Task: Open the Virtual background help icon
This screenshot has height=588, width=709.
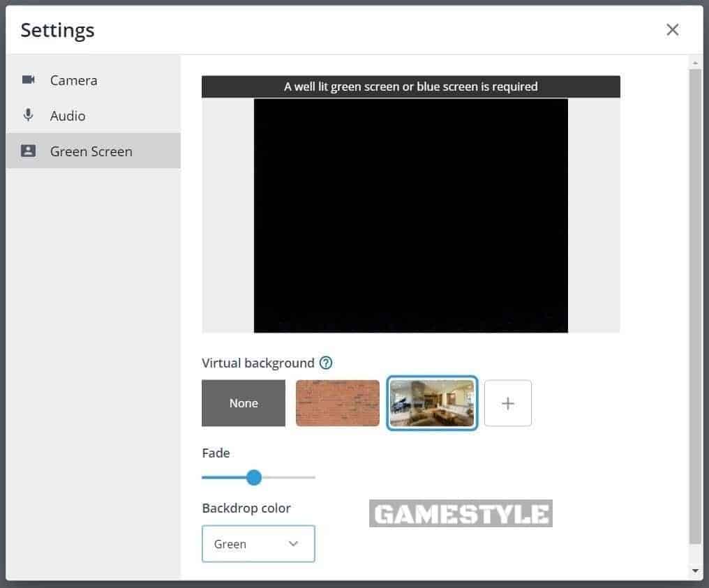Action: click(325, 363)
